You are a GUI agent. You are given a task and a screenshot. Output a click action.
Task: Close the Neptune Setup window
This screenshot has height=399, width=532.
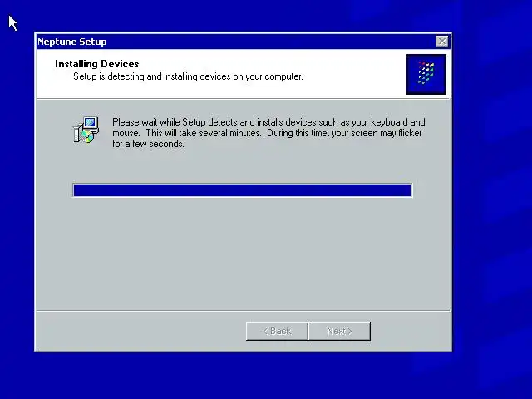pyautogui.click(x=441, y=42)
